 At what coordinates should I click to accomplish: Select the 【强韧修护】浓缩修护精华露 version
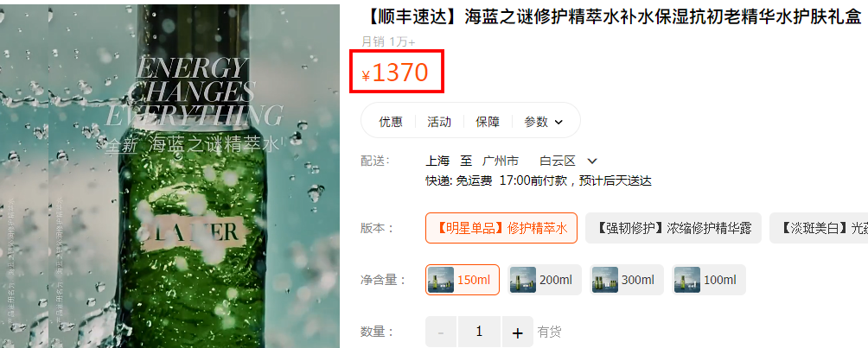tap(673, 228)
